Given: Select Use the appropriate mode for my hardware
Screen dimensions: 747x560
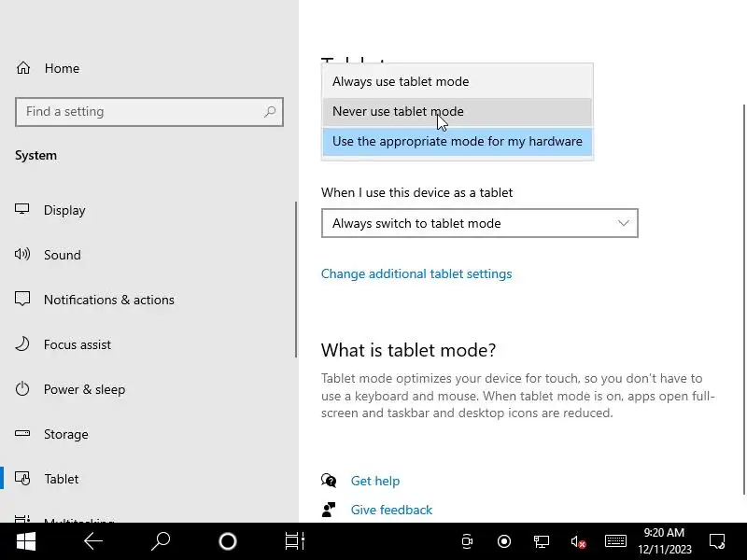Looking at the screenshot, I should pos(458,142).
